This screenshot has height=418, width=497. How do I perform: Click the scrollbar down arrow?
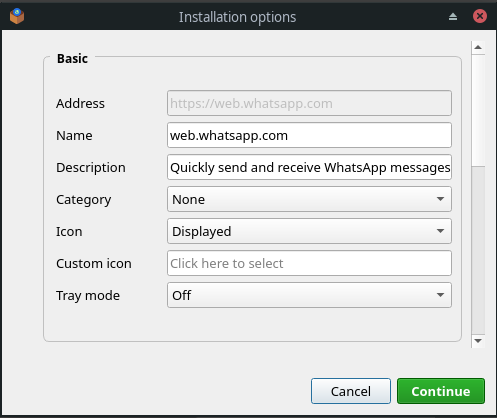(478, 341)
